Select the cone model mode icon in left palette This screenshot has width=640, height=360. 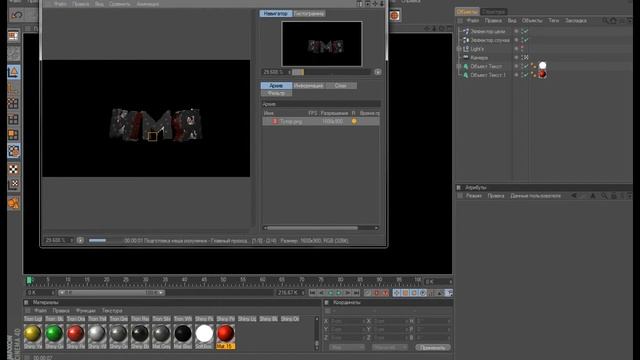point(13,72)
